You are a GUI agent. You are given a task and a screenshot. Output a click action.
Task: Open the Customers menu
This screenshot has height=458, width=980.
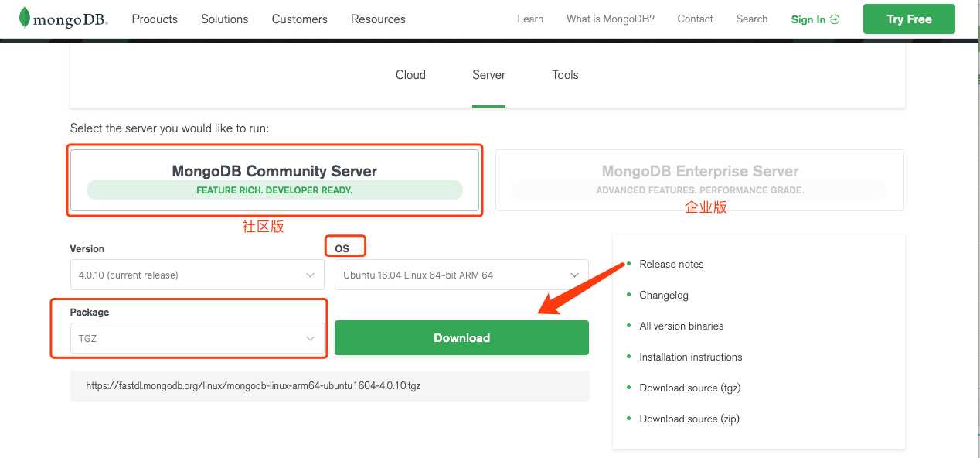[299, 19]
